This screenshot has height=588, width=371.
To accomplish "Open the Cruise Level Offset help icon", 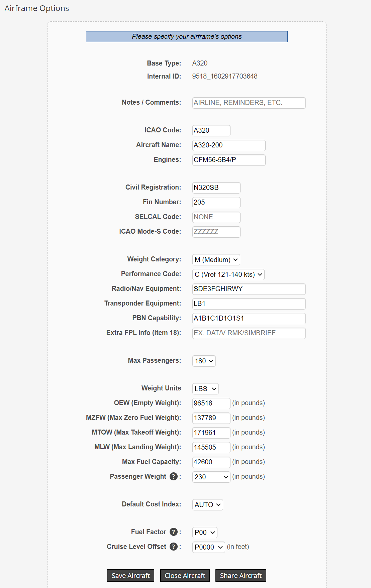I will coord(173,547).
